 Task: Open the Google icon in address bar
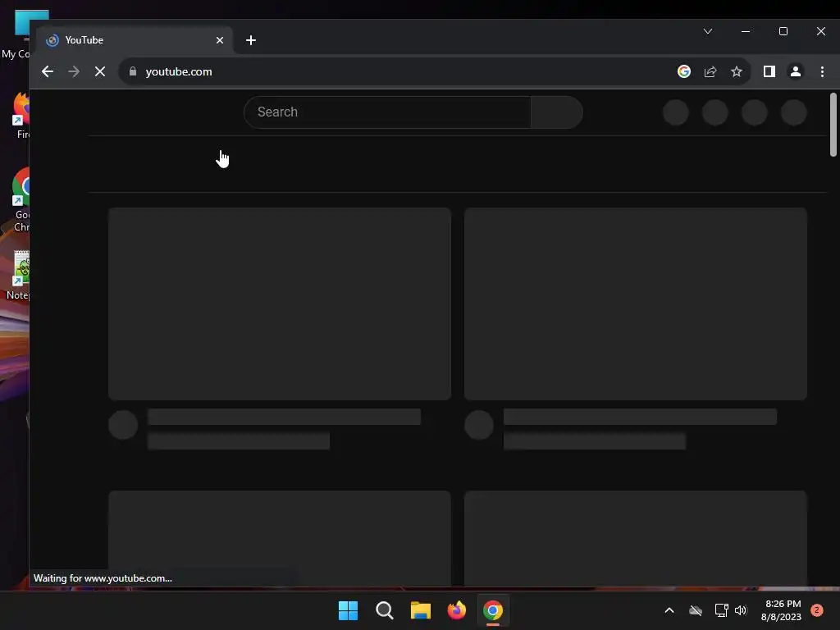click(683, 71)
